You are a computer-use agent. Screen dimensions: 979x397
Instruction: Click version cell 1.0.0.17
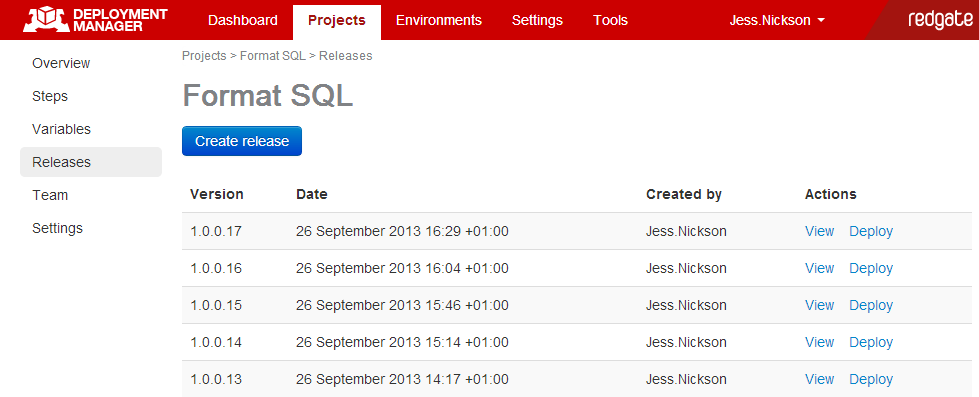216,232
